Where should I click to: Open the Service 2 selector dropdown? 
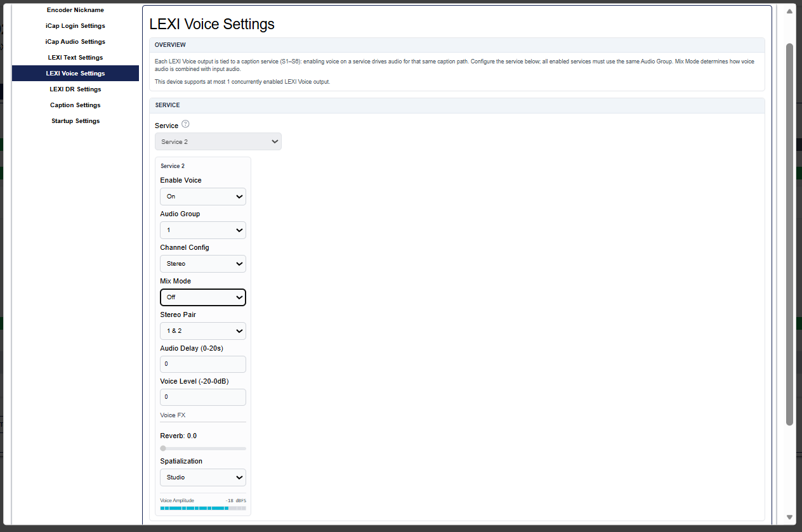(x=218, y=141)
